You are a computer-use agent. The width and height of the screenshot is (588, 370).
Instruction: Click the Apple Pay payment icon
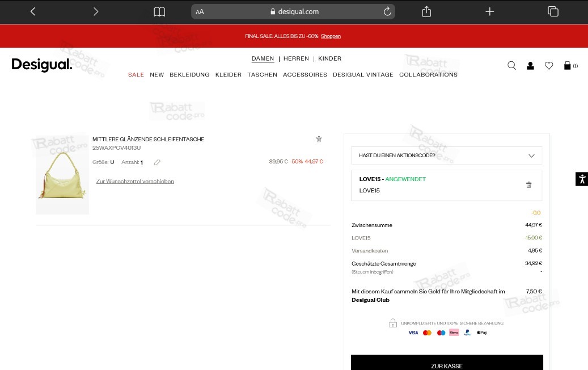click(482, 333)
